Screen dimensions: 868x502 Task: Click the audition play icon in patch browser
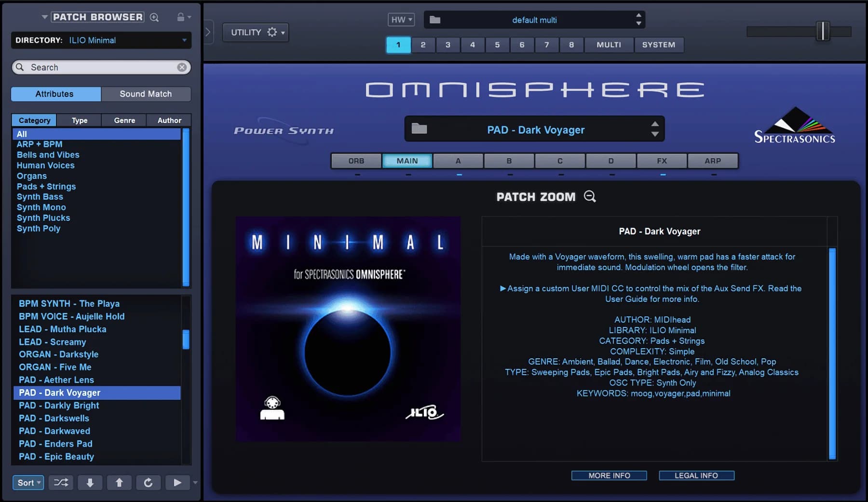point(177,482)
